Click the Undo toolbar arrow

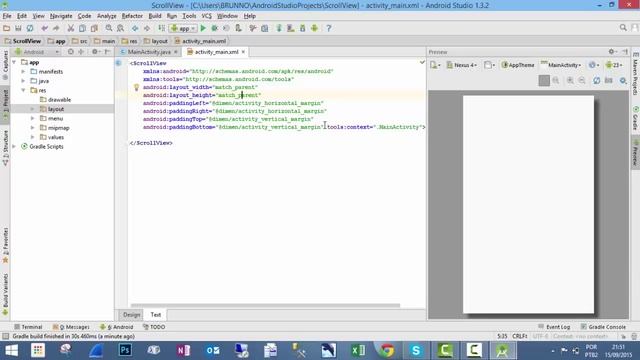point(44,28)
